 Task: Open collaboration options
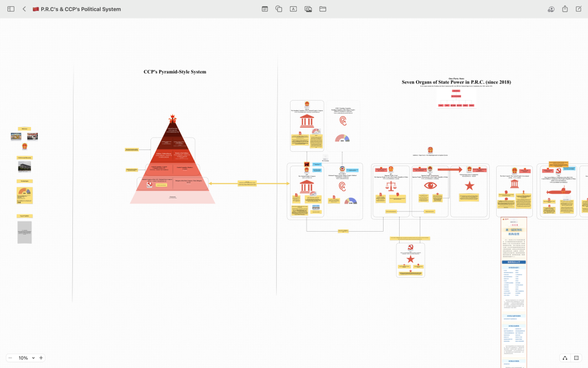(551, 9)
